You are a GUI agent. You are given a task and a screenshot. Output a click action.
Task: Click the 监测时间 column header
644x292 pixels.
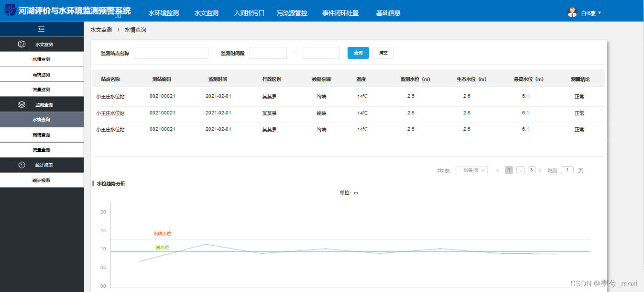[x=218, y=79]
